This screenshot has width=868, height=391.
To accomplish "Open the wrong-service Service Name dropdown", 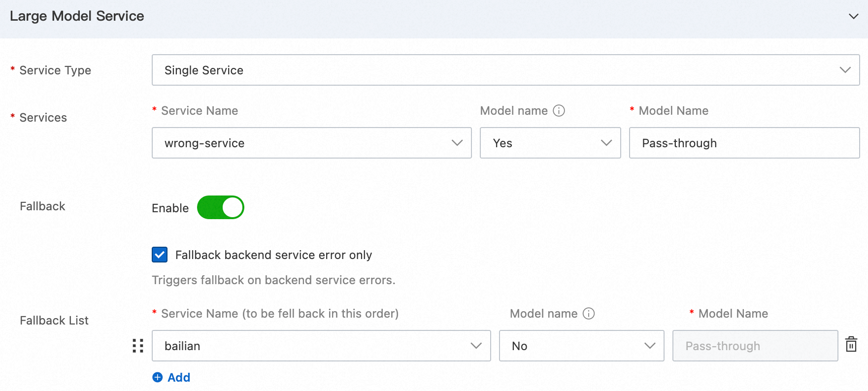I will [312, 143].
